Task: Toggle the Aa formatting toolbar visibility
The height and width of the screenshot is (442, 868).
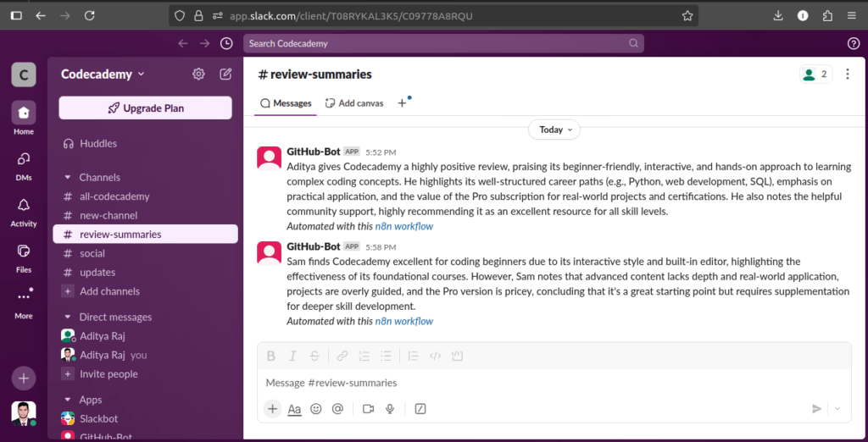Action: click(x=294, y=409)
